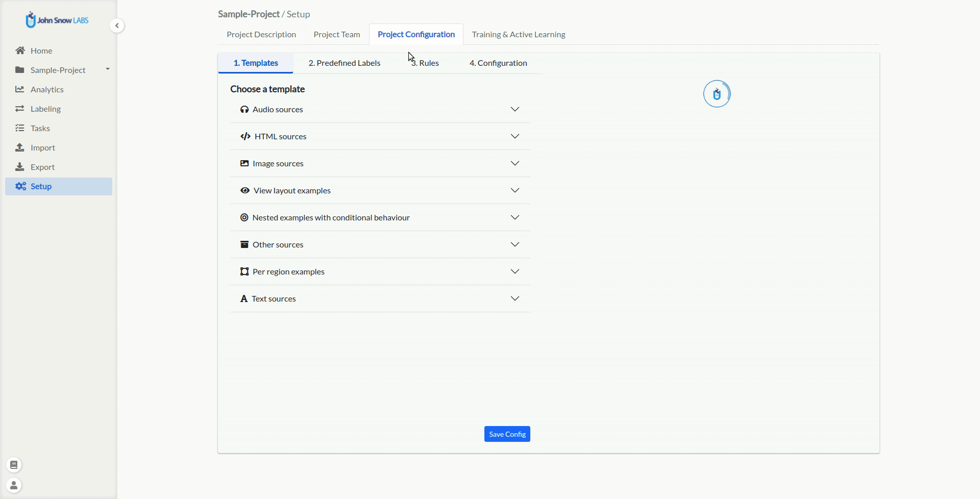The width and height of the screenshot is (980, 499).
Task: Click the Sample-Project breadcrumb link
Action: point(249,14)
